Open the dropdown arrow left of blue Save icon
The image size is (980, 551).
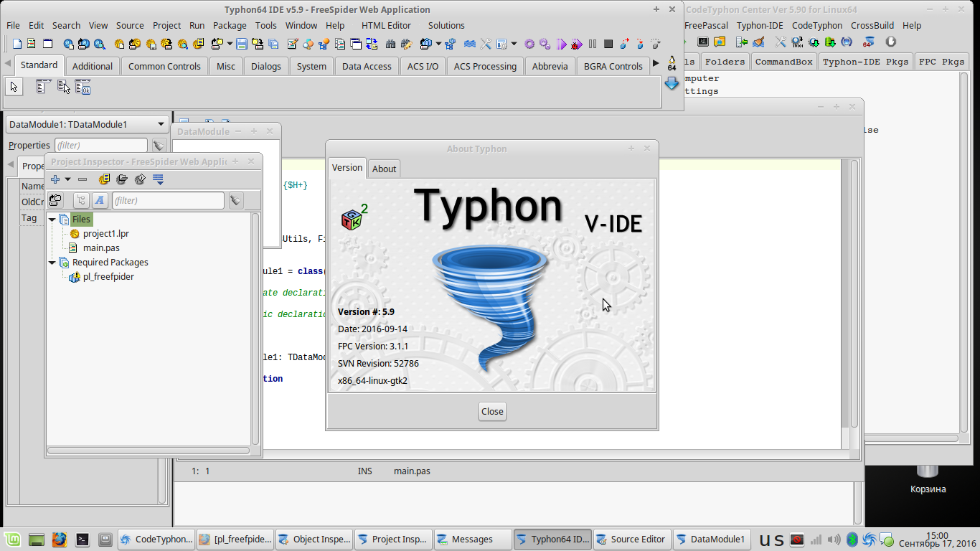(x=230, y=44)
